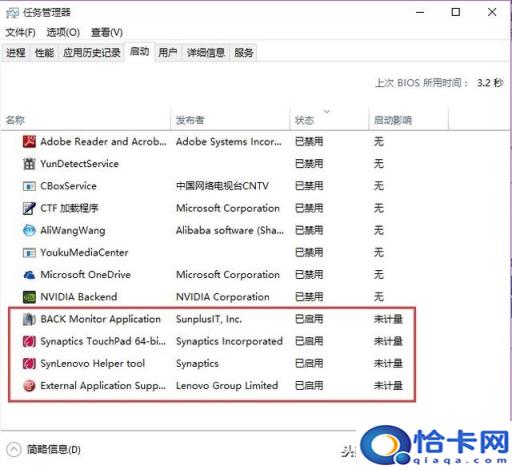Click 已禁用 status of NVIDIA Backend

[x=309, y=297]
